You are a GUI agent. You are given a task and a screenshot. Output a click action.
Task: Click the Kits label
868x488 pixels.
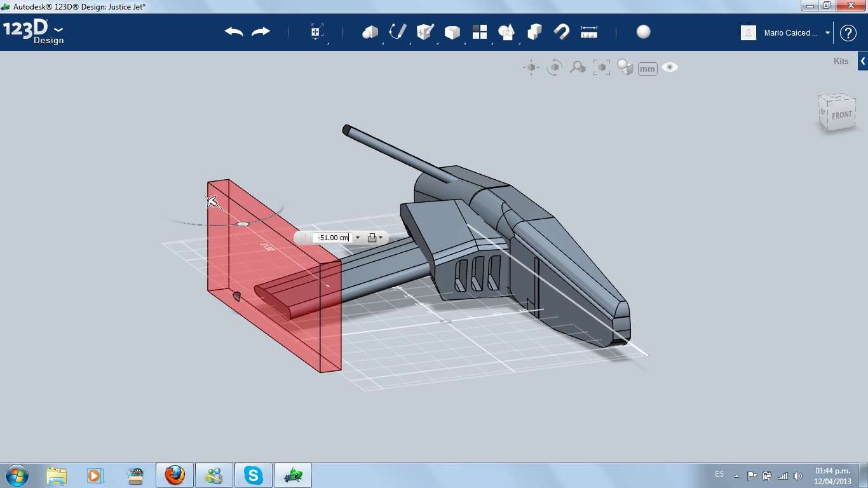[841, 62]
